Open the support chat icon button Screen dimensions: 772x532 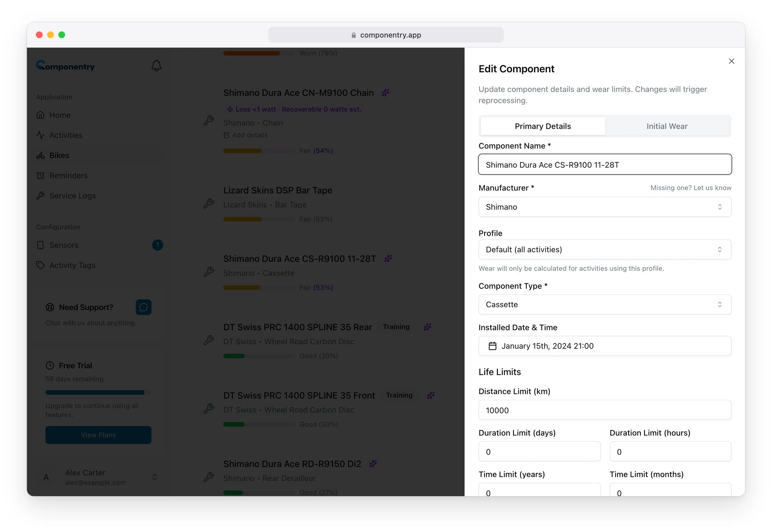pyautogui.click(x=143, y=307)
